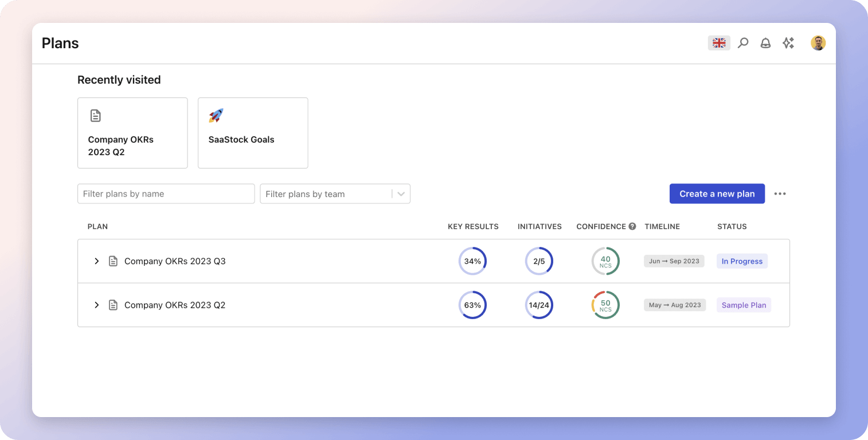The height and width of the screenshot is (440, 868).
Task: Expand the Company OKRs 2023 Q2 row
Action: 97,305
